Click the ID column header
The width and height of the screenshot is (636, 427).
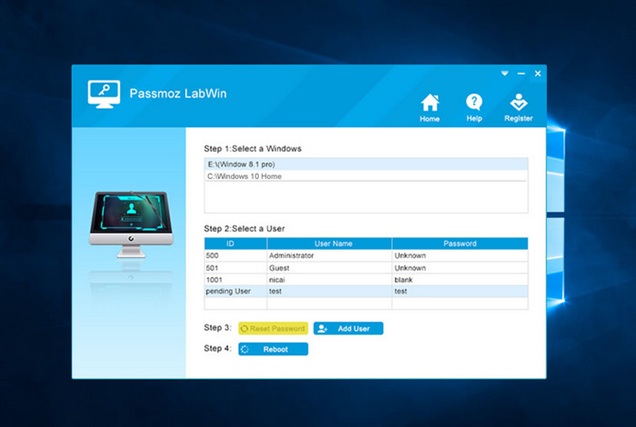[x=234, y=243]
